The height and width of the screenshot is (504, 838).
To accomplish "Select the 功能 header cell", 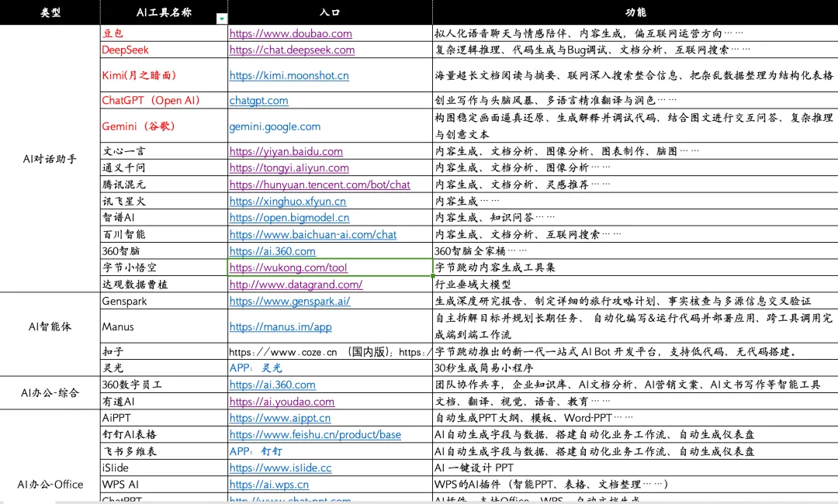I will pos(635,12).
